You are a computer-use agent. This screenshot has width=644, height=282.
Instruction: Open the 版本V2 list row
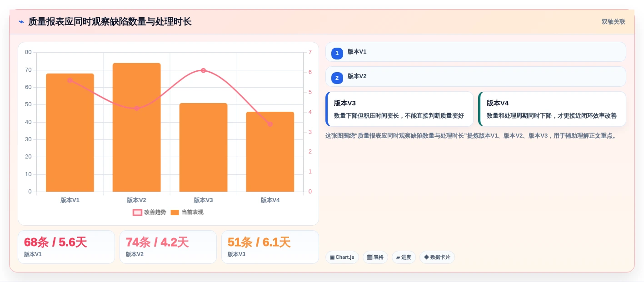click(x=476, y=76)
